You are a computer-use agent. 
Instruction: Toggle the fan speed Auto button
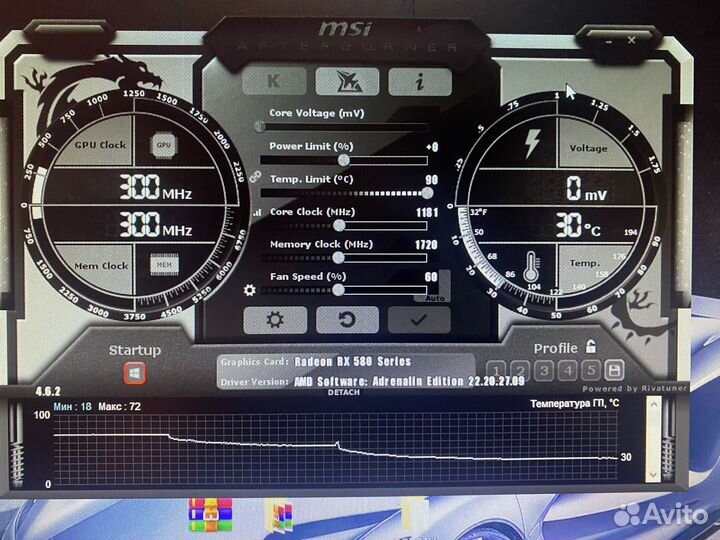[x=435, y=298]
